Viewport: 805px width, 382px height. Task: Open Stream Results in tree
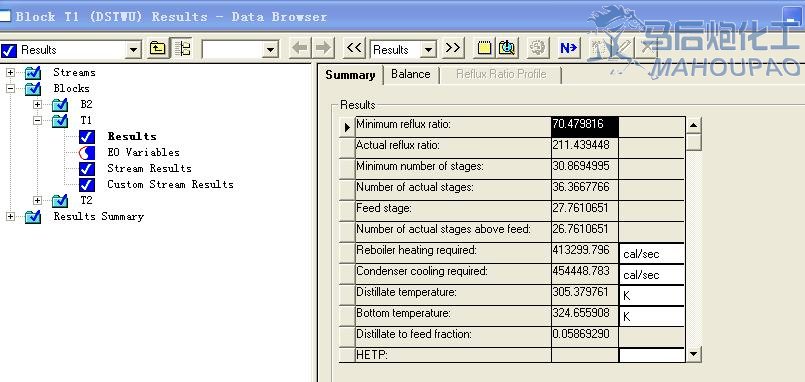[149, 168]
